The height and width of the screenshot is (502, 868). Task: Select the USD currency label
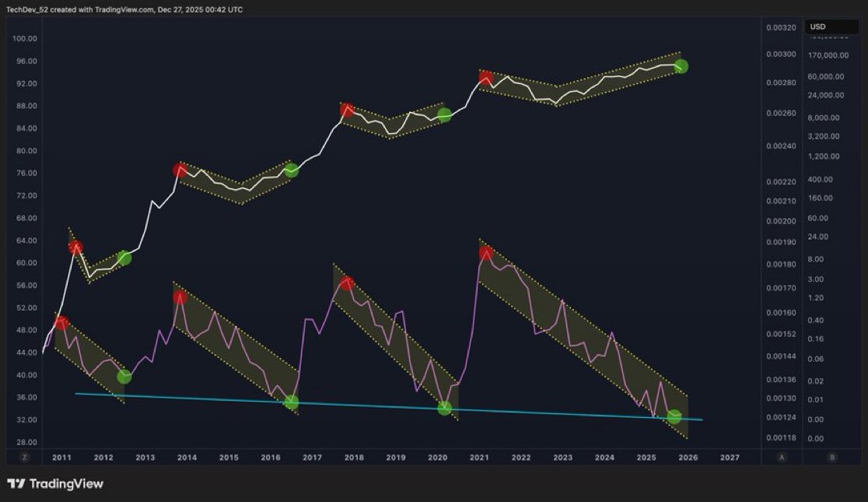[817, 26]
